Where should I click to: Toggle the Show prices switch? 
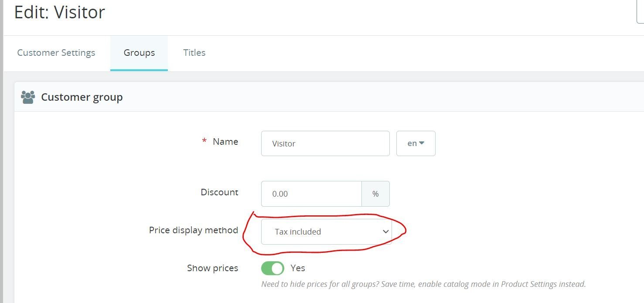click(273, 268)
